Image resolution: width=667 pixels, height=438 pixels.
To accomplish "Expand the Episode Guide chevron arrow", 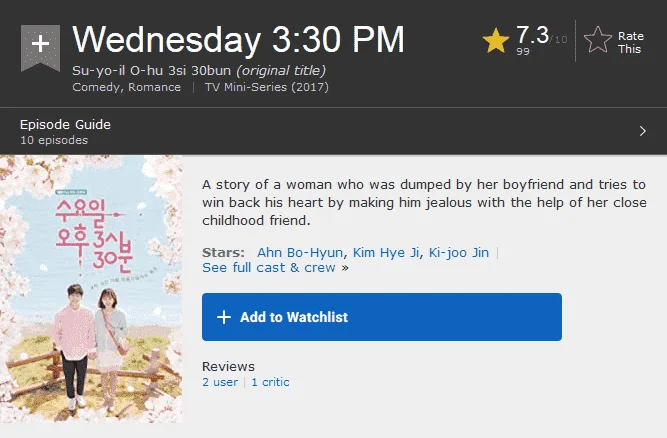I will pos(642,131).
